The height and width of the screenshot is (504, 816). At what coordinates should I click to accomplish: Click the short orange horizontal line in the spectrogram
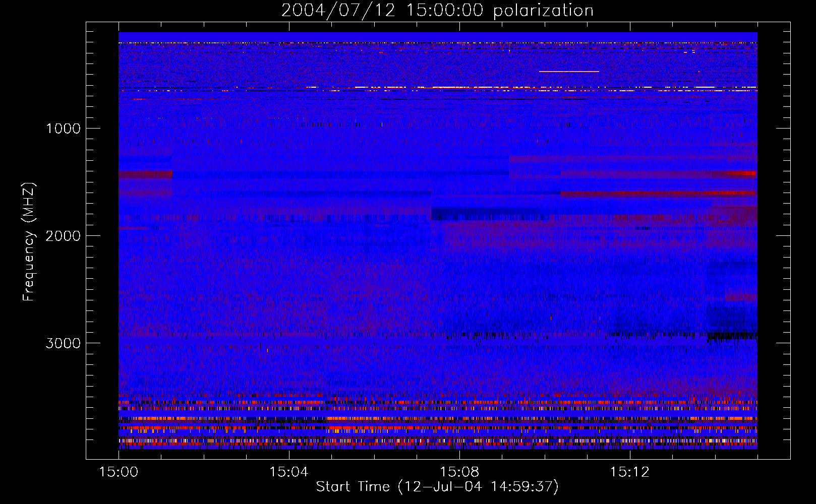569,72
